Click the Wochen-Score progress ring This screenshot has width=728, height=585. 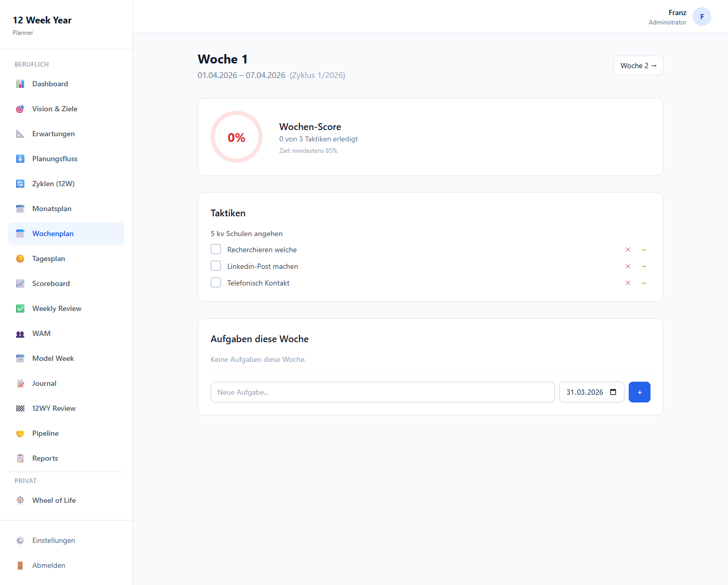pos(237,137)
